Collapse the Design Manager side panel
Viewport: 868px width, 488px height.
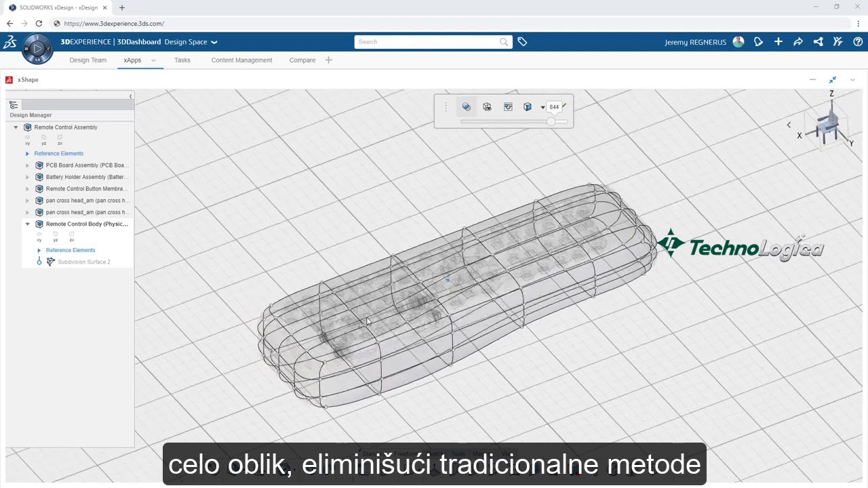click(130, 96)
